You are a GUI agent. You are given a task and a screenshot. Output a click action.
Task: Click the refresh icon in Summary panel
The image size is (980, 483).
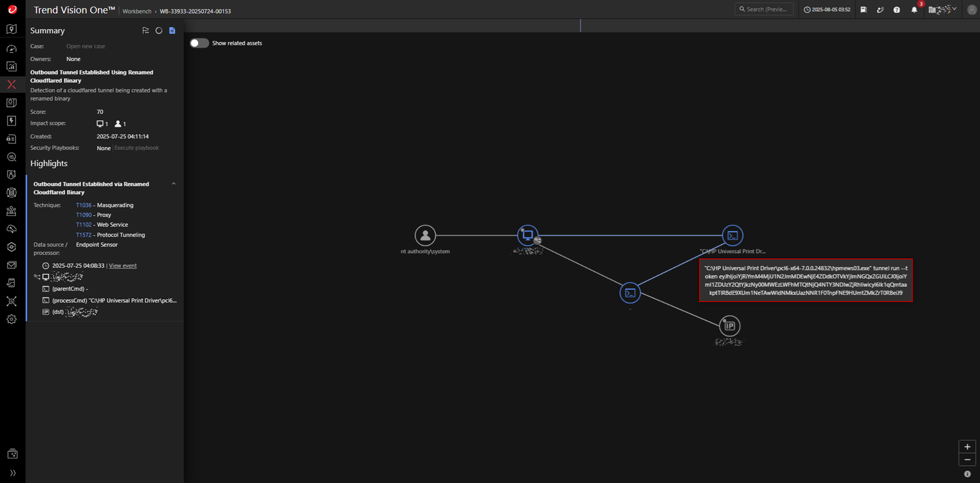click(x=159, y=30)
